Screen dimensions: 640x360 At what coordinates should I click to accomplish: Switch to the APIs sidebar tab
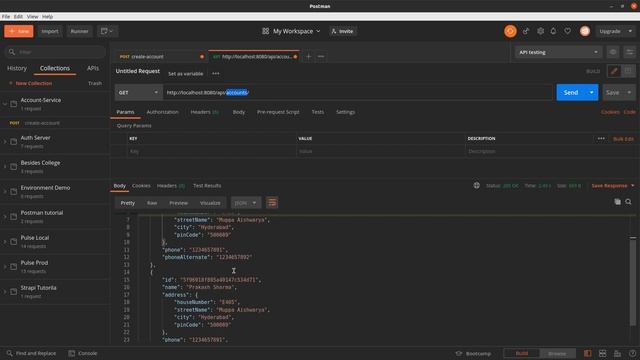93,68
